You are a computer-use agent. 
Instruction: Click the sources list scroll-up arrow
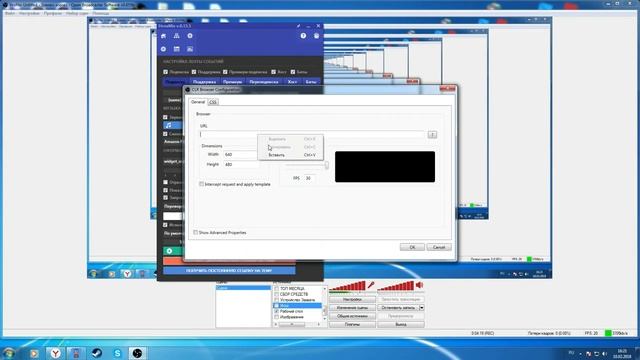[x=325, y=289]
